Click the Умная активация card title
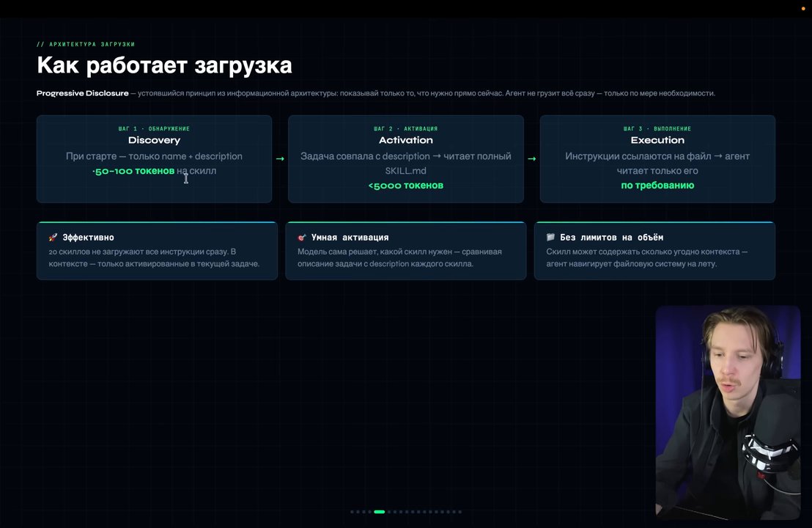Screen dimensions: 812x528 350,238
